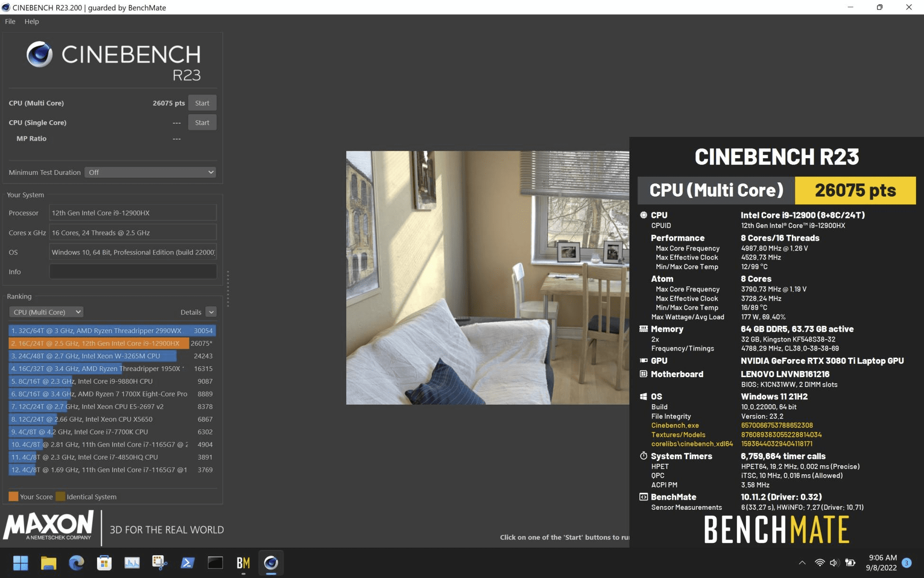Open the Help menu

click(x=32, y=21)
